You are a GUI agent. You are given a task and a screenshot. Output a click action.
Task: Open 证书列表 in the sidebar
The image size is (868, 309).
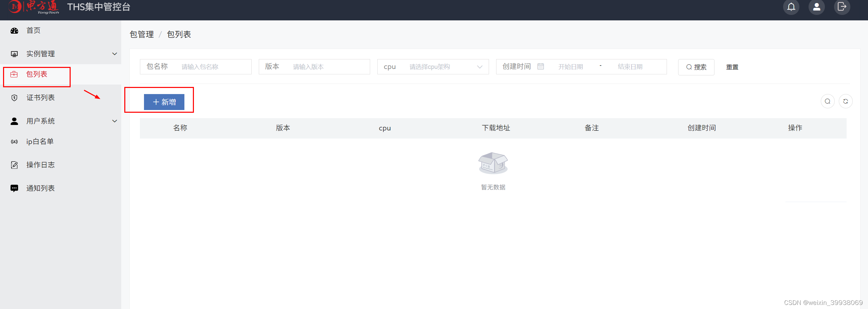tap(40, 98)
